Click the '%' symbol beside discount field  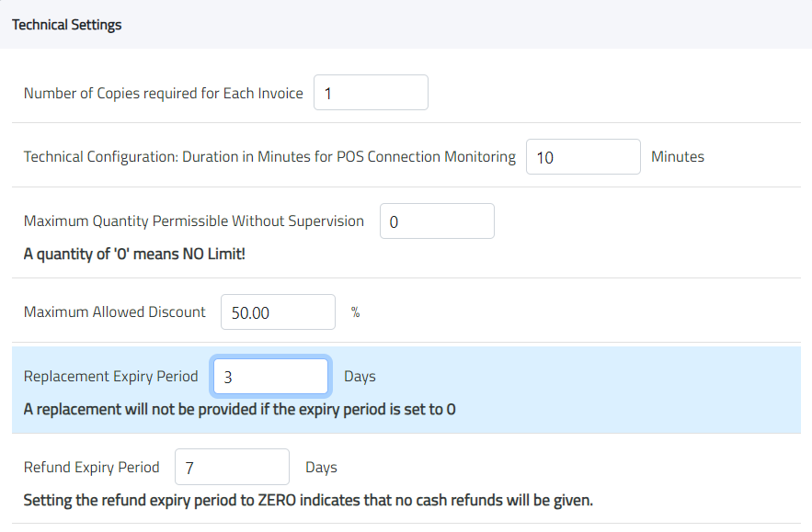point(355,312)
